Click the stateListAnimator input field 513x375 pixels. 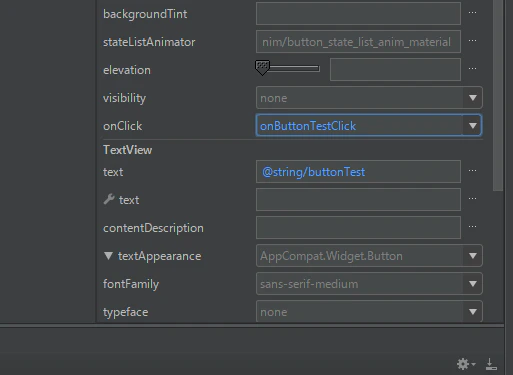click(358, 42)
